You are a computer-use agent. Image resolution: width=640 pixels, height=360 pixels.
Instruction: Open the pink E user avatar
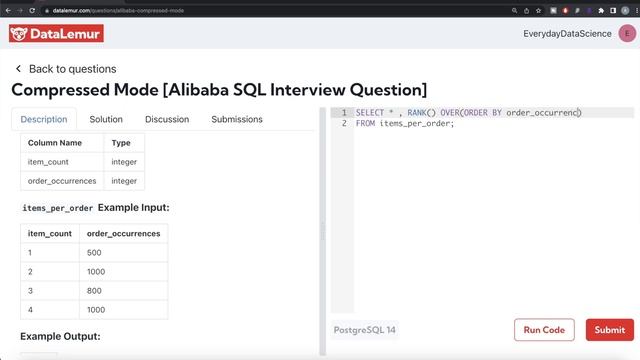click(627, 33)
